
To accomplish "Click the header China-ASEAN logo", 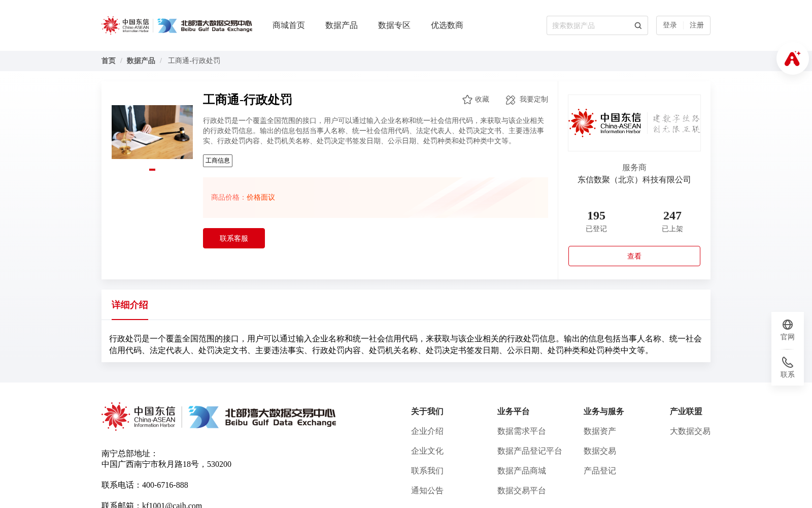I will (x=125, y=25).
